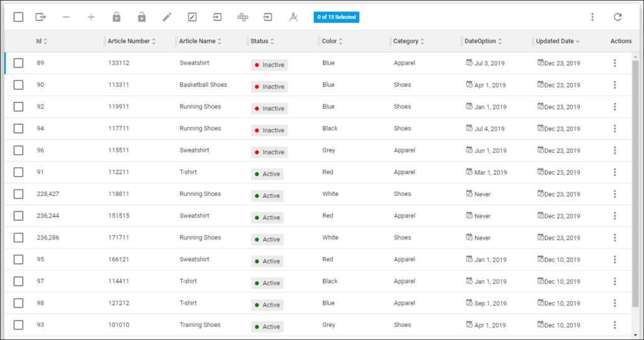Toggle the select-all checkbox in the toolbar
The height and width of the screenshot is (340, 644).
[x=18, y=17]
